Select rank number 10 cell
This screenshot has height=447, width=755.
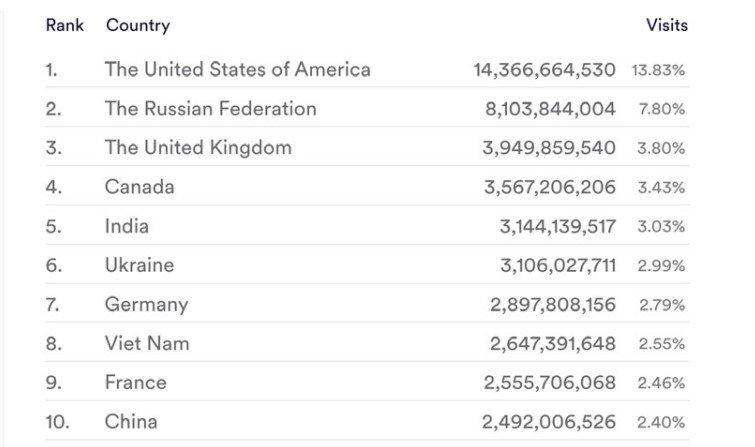click(x=57, y=422)
